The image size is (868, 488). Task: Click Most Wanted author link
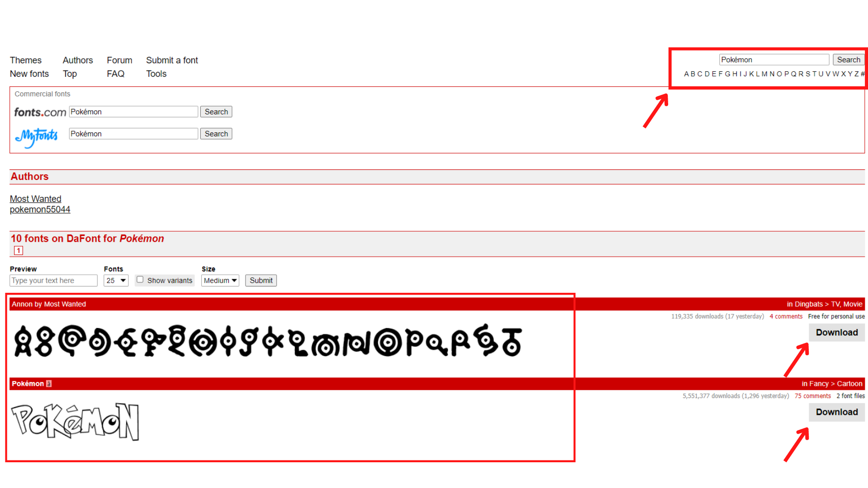pos(35,198)
